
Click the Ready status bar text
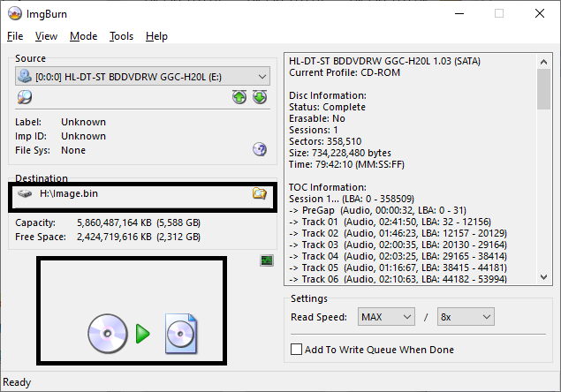pyautogui.click(x=17, y=382)
